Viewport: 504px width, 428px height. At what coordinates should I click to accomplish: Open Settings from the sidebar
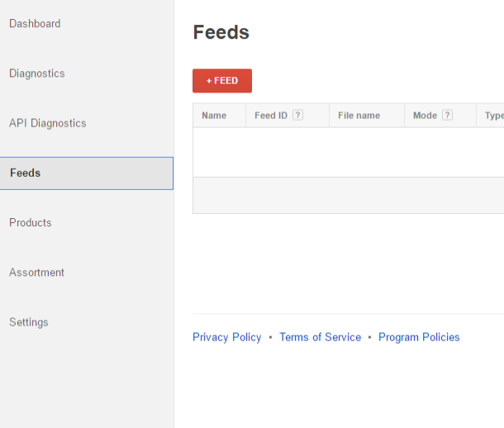[x=29, y=322]
